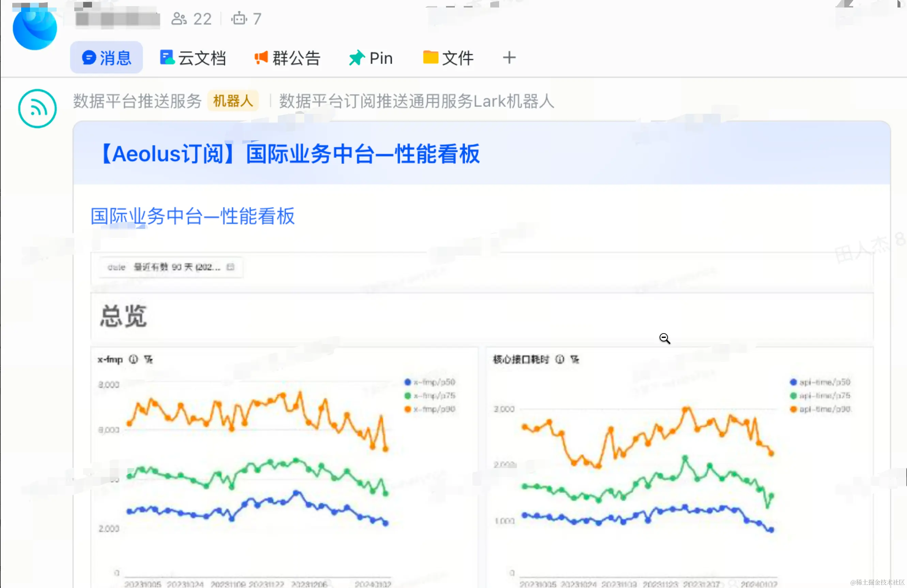Switch to the Pin tab

[371, 58]
